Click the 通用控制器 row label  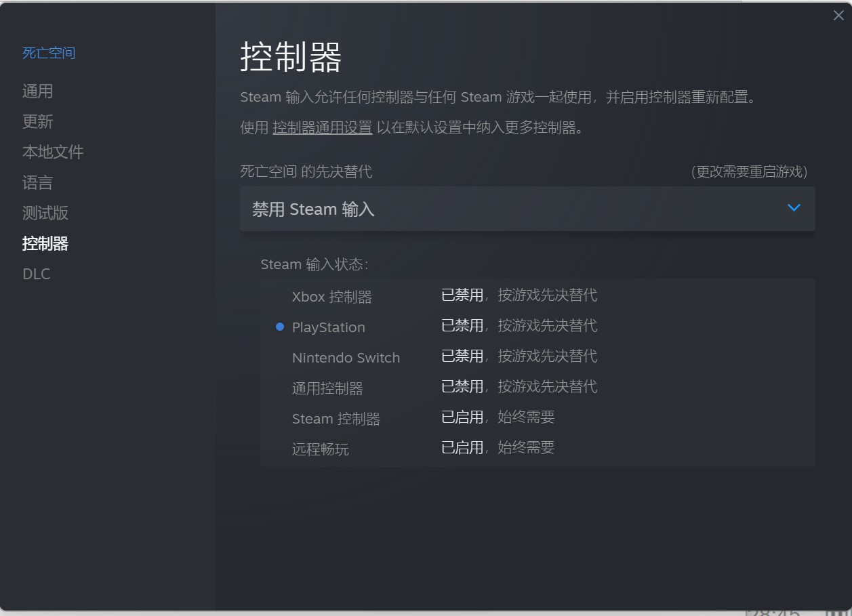(327, 388)
